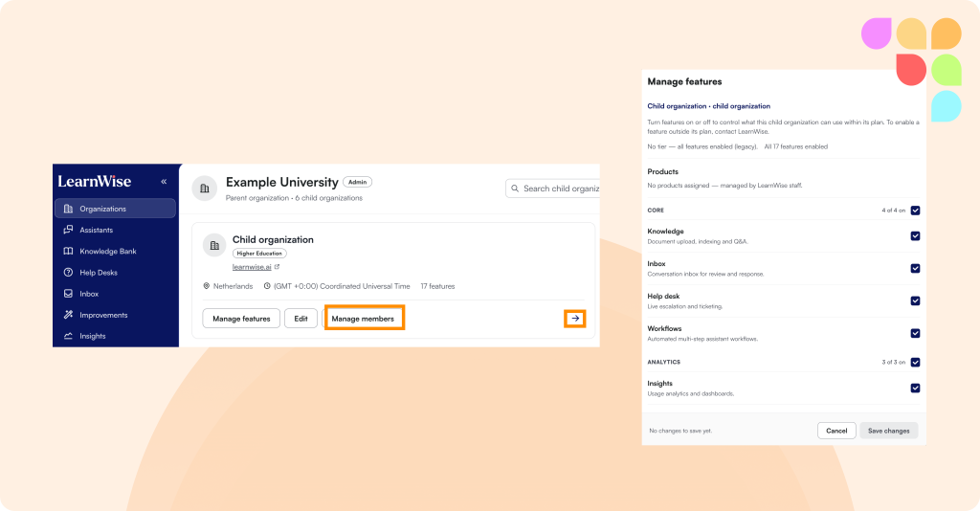Click the Manage features panel title
The height and width of the screenshot is (511, 980).
[x=684, y=82]
